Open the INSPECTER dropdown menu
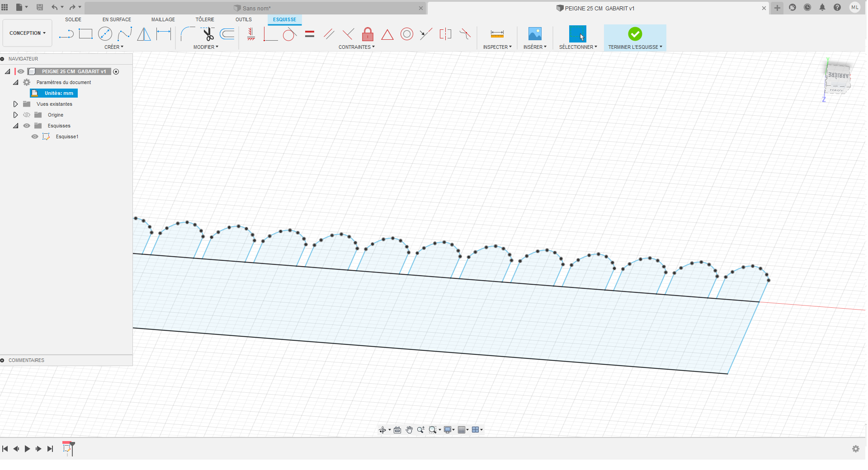The width and height of the screenshot is (868, 470). coord(497,47)
